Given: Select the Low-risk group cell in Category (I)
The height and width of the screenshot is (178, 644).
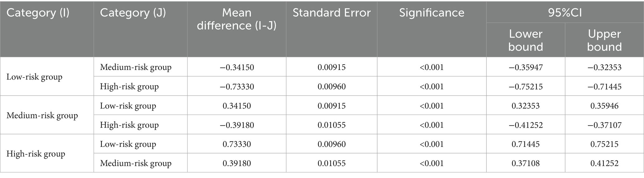Looking at the screenshot, I should (x=34, y=77).
